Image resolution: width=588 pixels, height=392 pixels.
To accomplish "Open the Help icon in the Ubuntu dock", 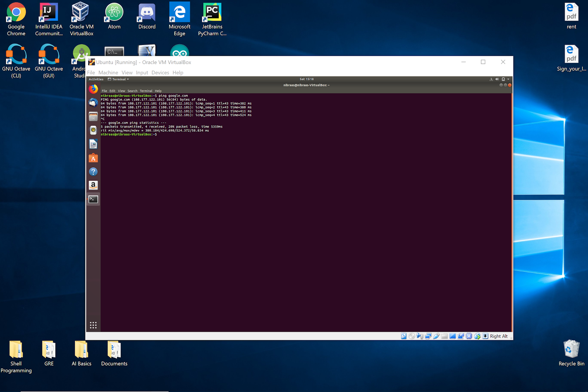I will 93,171.
